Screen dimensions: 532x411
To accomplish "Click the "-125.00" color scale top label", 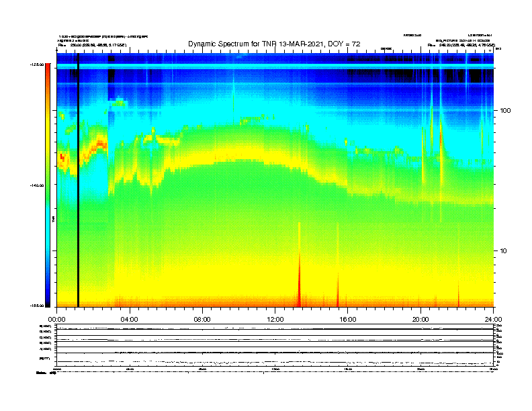I will pos(37,64).
